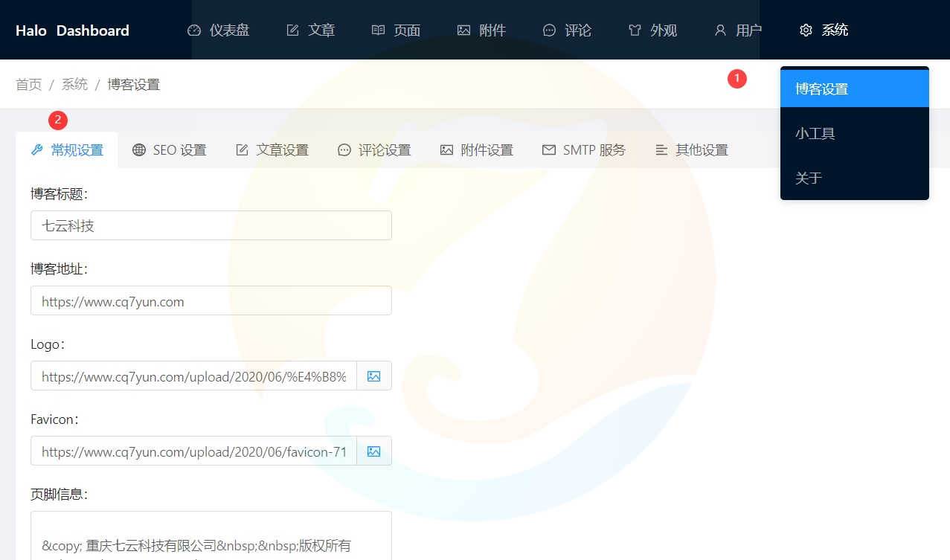Focus the Favicon URL input field

(193, 451)
